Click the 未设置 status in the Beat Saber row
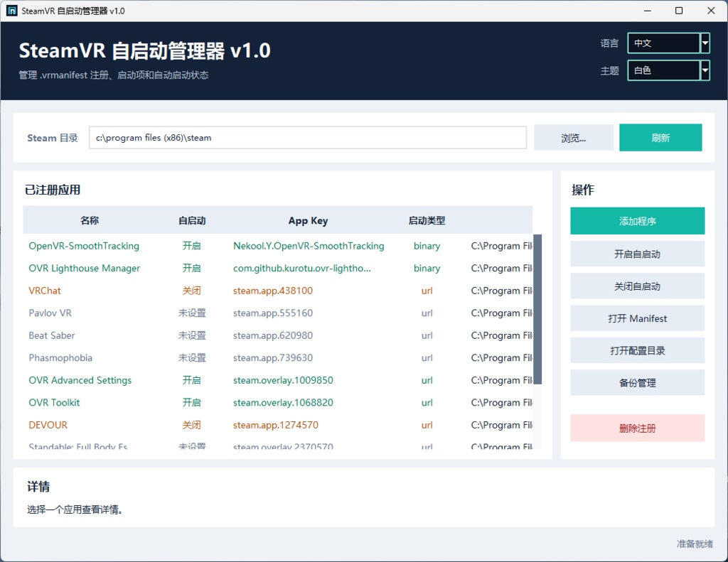 (x=192, y=335)
